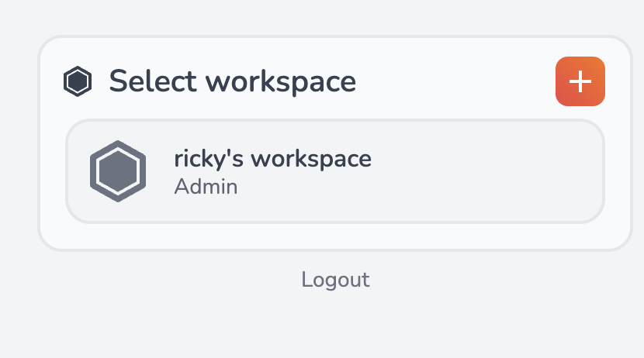Click the orange plus button
Screen dimensions: 644x358
click(580, 81)
